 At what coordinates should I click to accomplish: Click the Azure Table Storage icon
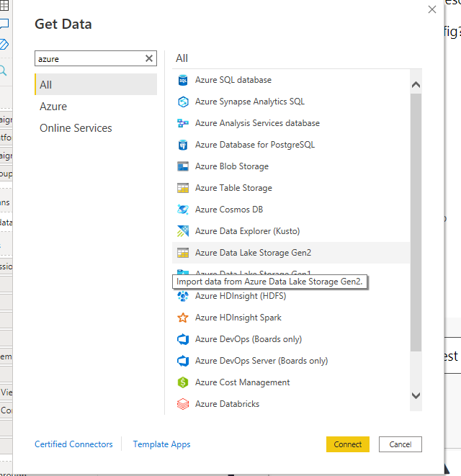pyautogui.click(x=183, y=188)
